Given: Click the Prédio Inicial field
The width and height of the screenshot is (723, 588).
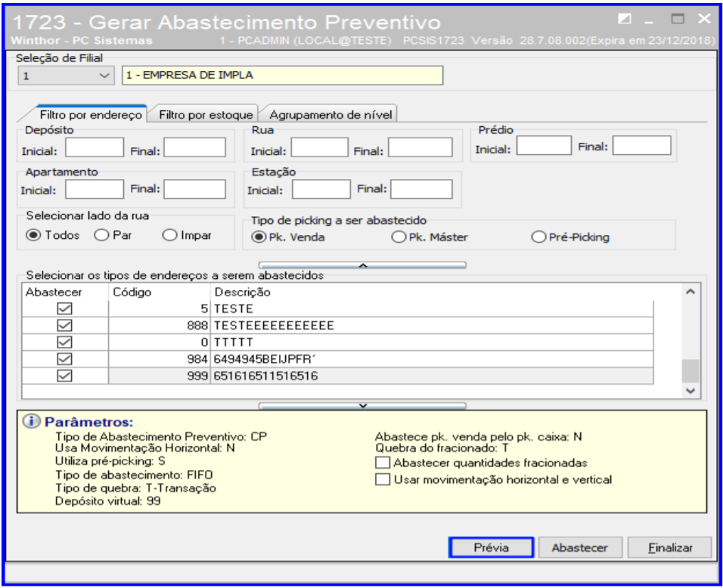Looking at the screenshot, I should tap(544, 146).
